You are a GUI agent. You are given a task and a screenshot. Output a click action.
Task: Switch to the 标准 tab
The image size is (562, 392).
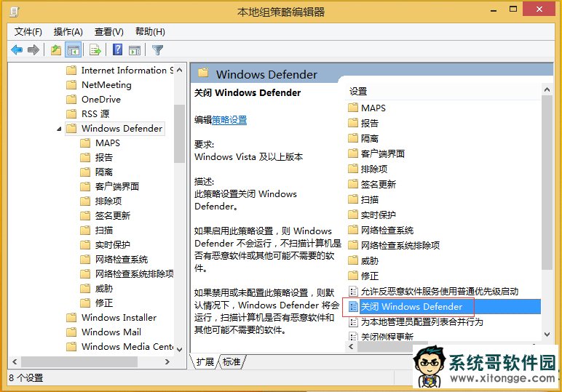231,362
